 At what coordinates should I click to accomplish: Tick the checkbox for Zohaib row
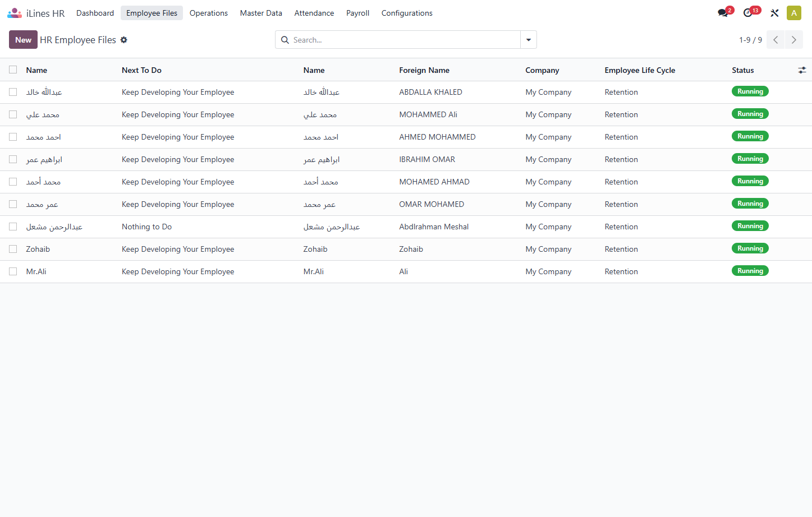13,249
